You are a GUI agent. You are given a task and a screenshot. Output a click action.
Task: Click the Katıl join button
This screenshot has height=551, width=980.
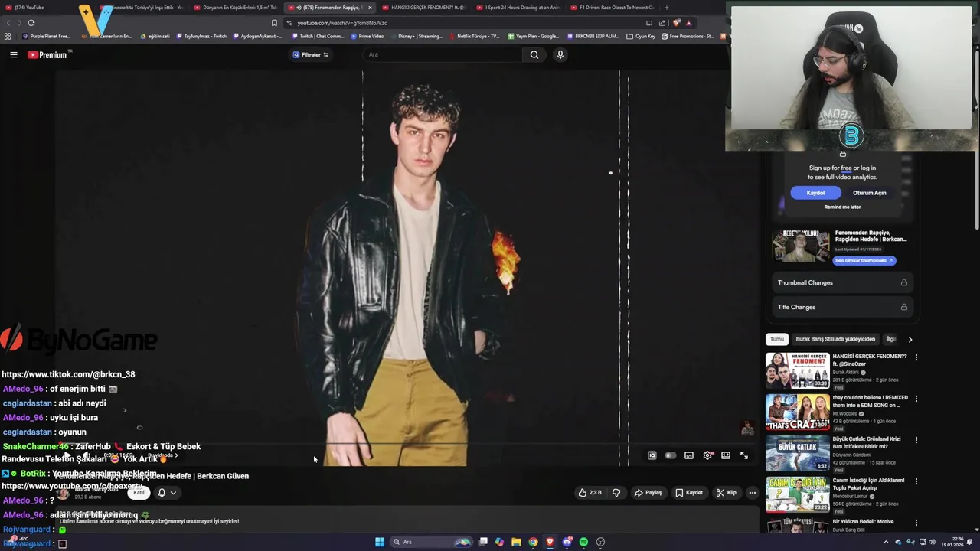(x=139, y=493)
